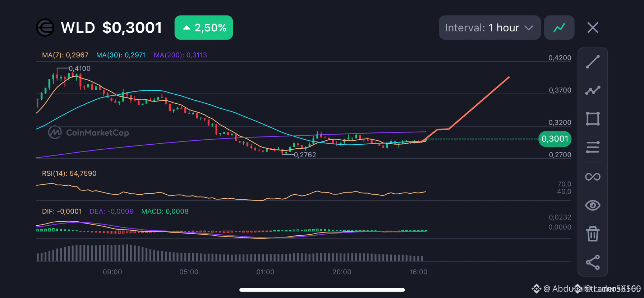Select the MA(7): 0,2967 indicator label

coord(65,55)
